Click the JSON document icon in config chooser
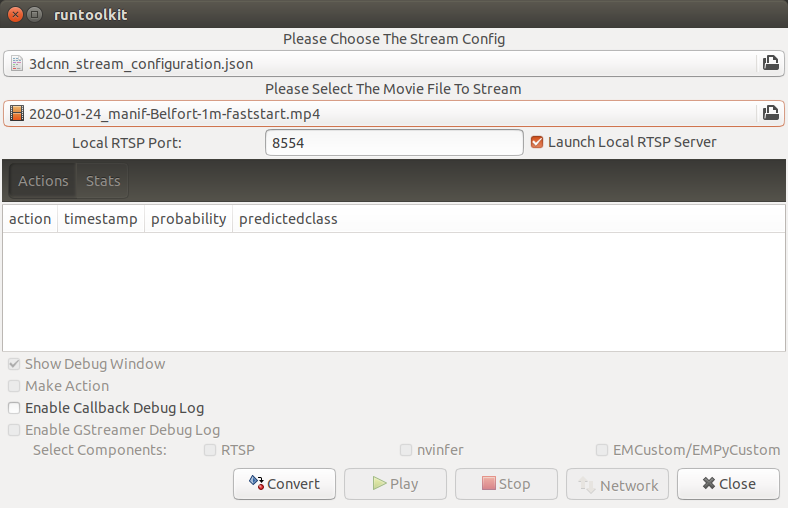The height and width of the screenshot is (508, 788). tap(17, 63)
